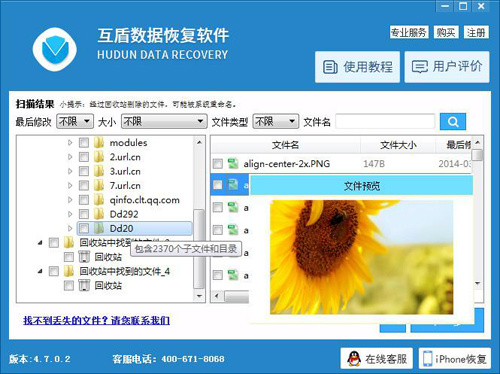The image size is (500, 374).
Task: Expand the Dd292 tree node
Action: pos(70,214)
